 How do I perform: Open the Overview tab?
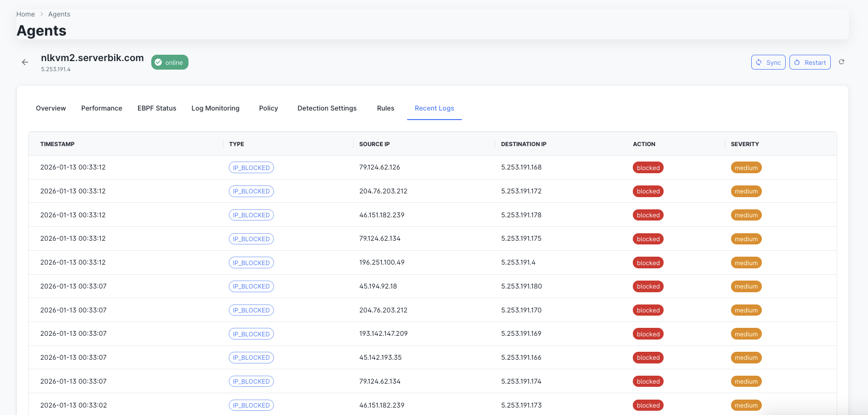point(51,108)
